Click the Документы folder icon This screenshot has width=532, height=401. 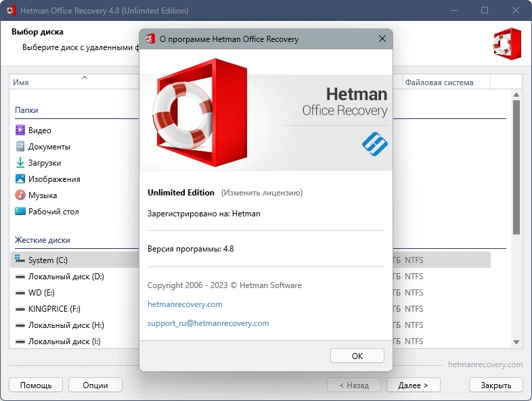point(20,147)
